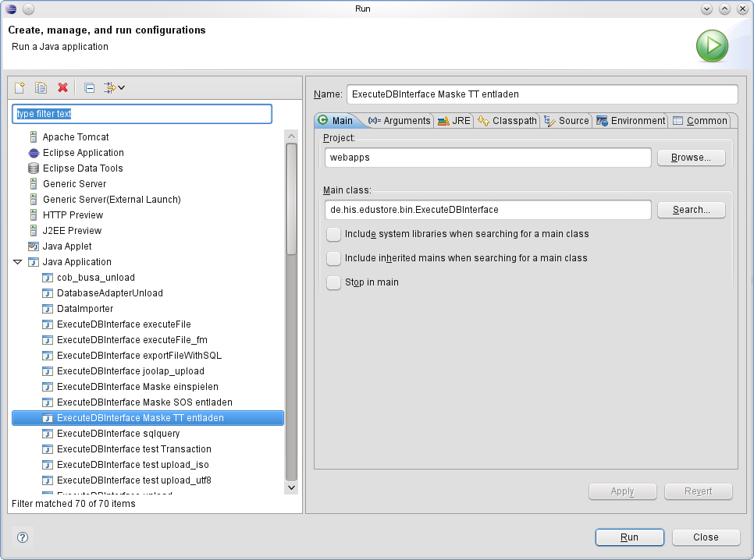Switch to the Main tab

coord(336,121)
